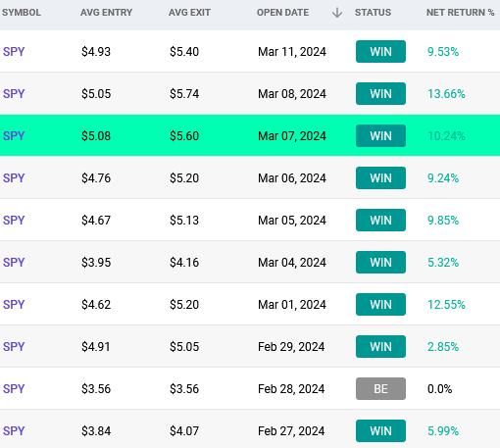Sort by Status column header
Image resolution: width=500 pixels, height=448 pixels.
(373, 13)
